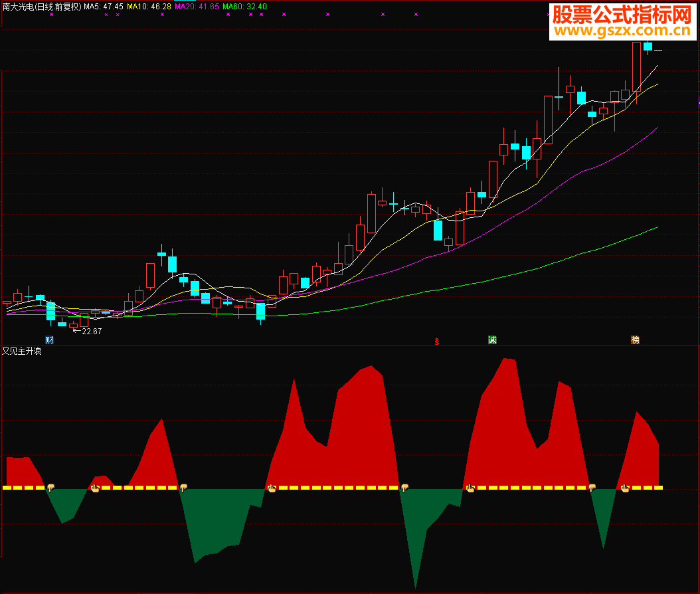Click the blue 财 financial marker icon
This screenshot has width=700, height=594.
pos(50,340)
